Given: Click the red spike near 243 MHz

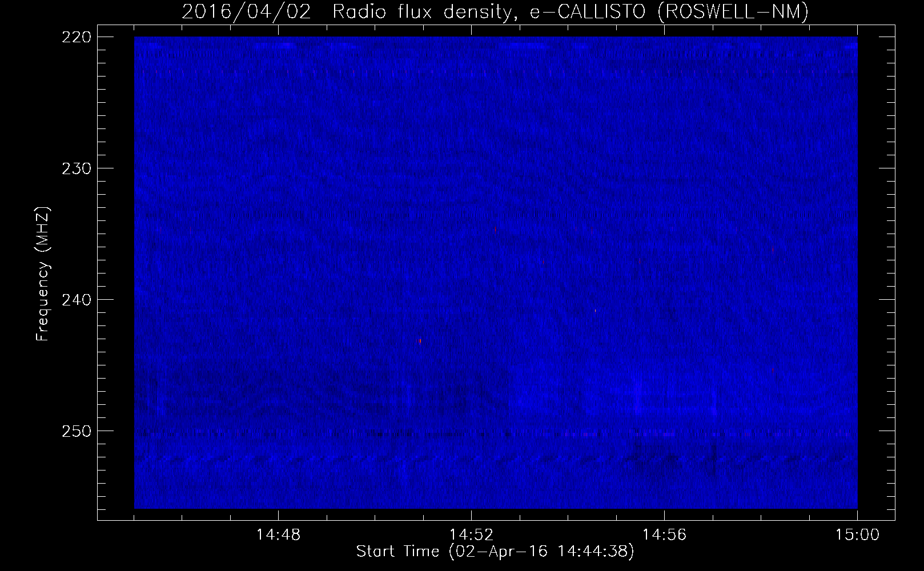Looking at the screenshot, I should pos(420,341).
